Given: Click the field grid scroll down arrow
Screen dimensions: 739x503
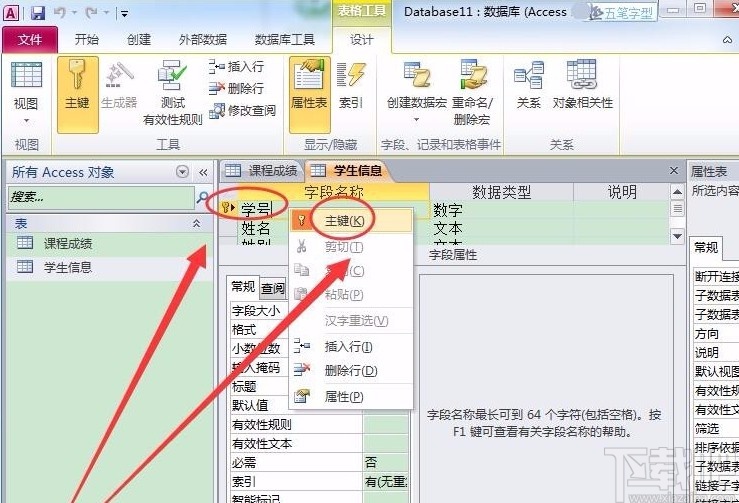Looking at the screenshot, I should 677,236.
